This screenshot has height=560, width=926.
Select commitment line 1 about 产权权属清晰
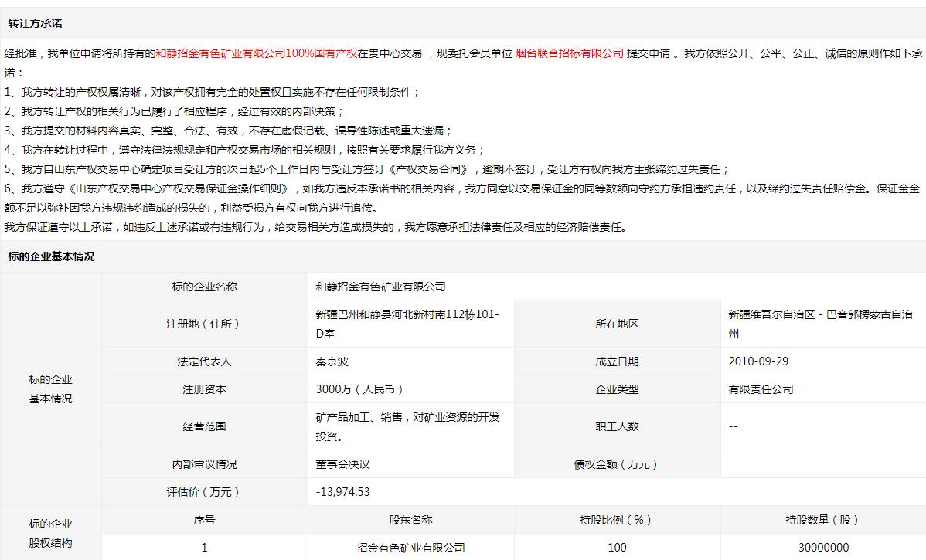(213, 92)
